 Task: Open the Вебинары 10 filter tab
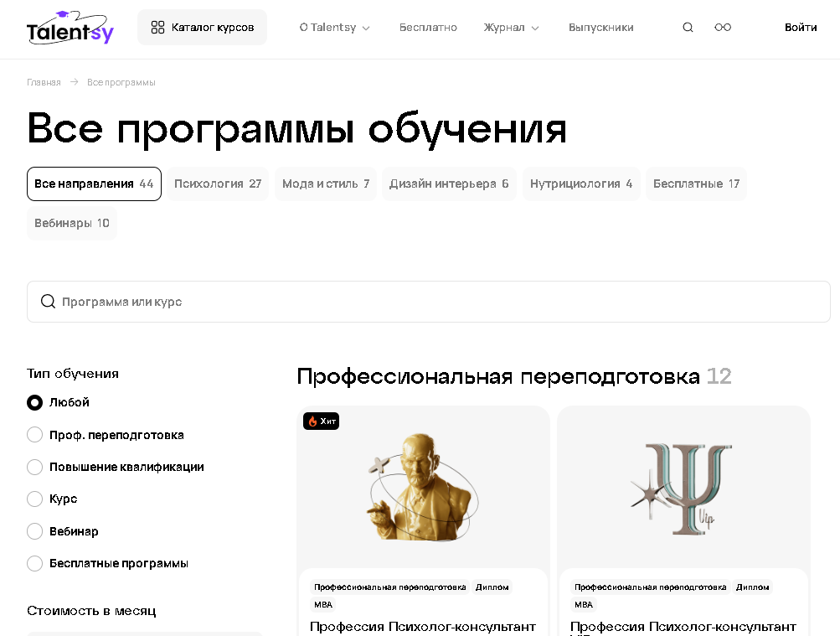(72, 223)
